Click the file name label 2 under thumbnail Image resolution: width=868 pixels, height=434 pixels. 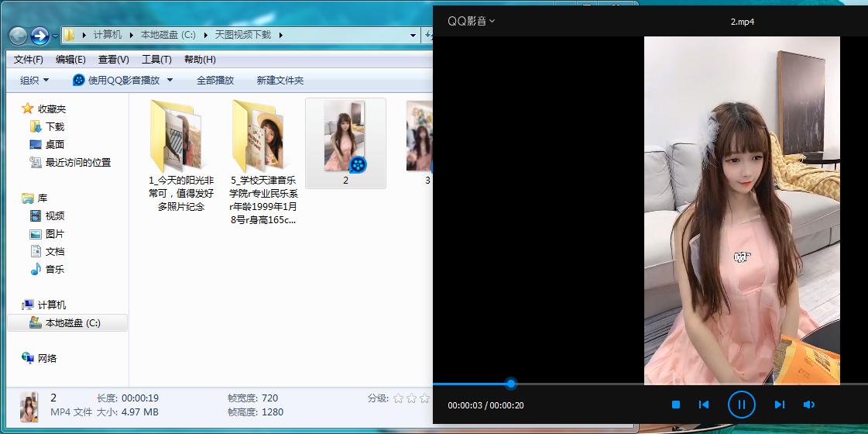pos(345,180)
